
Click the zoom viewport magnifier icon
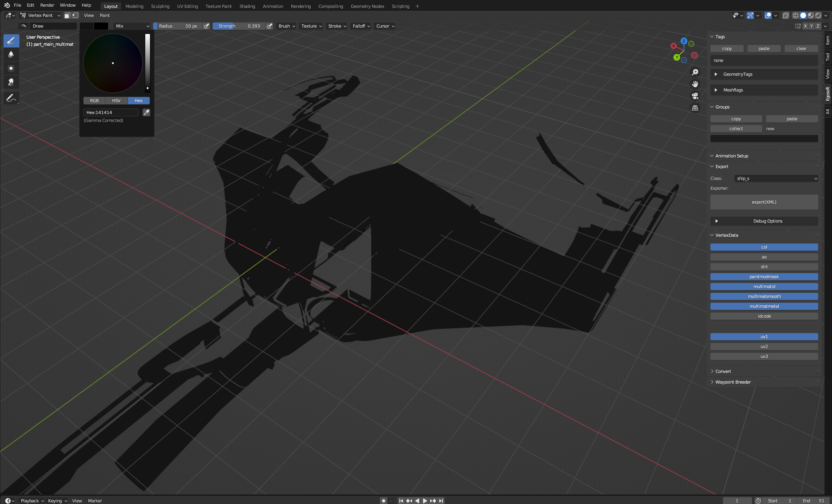(x=695, y=72)
